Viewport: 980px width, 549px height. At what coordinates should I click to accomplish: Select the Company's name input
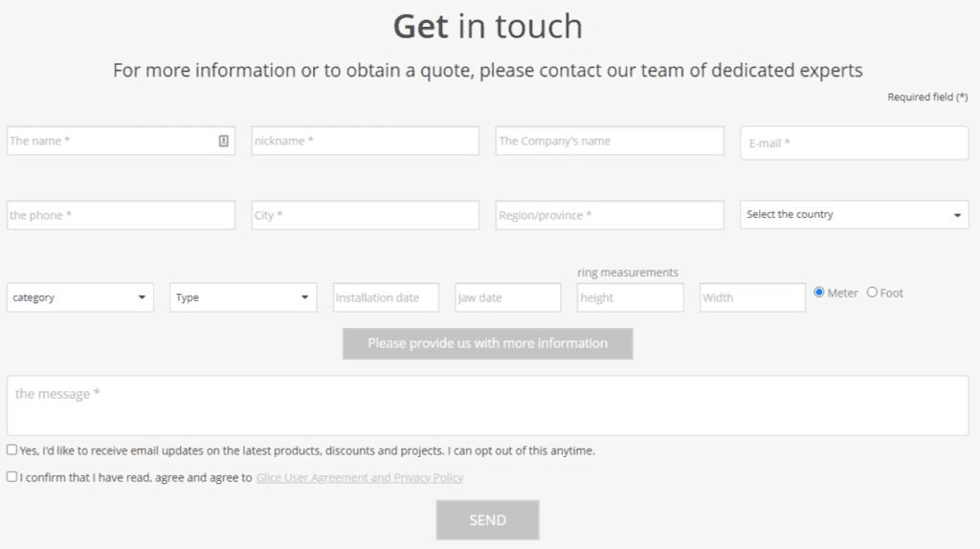tap(610, 142)
